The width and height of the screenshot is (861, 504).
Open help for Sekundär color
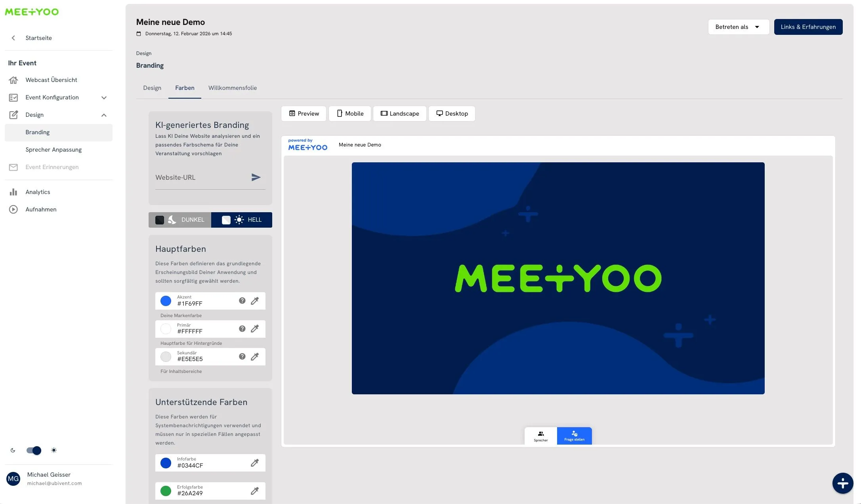242,356
